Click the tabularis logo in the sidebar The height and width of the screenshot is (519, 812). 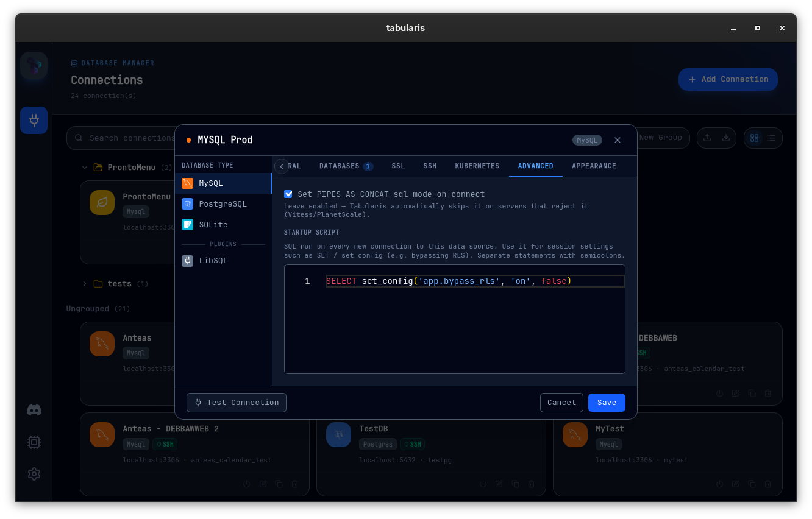34,66
